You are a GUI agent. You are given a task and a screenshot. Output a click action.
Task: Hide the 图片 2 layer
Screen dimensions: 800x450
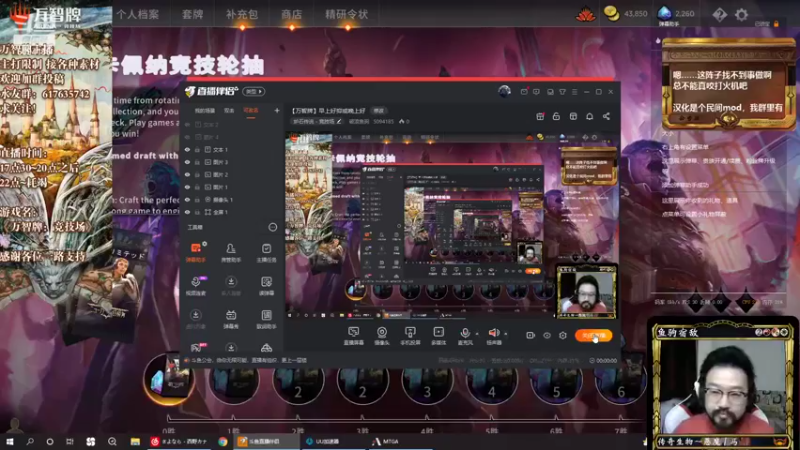(x=187, y=174)
